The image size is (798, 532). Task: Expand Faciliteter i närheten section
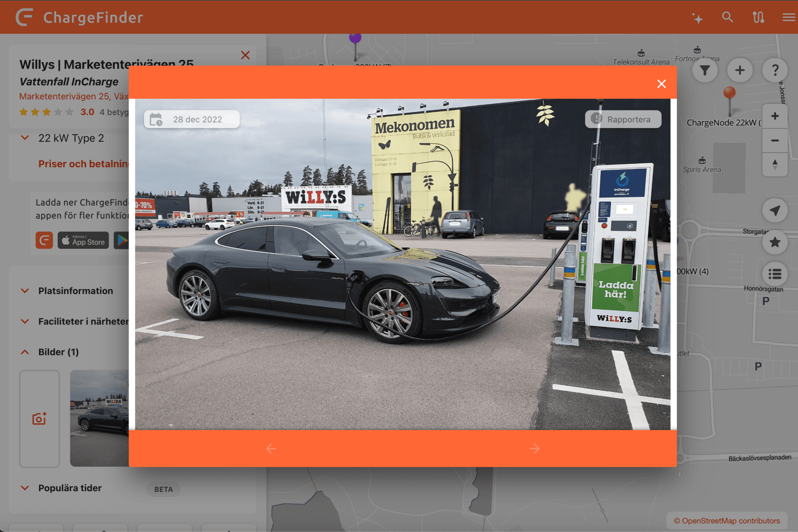83,321
